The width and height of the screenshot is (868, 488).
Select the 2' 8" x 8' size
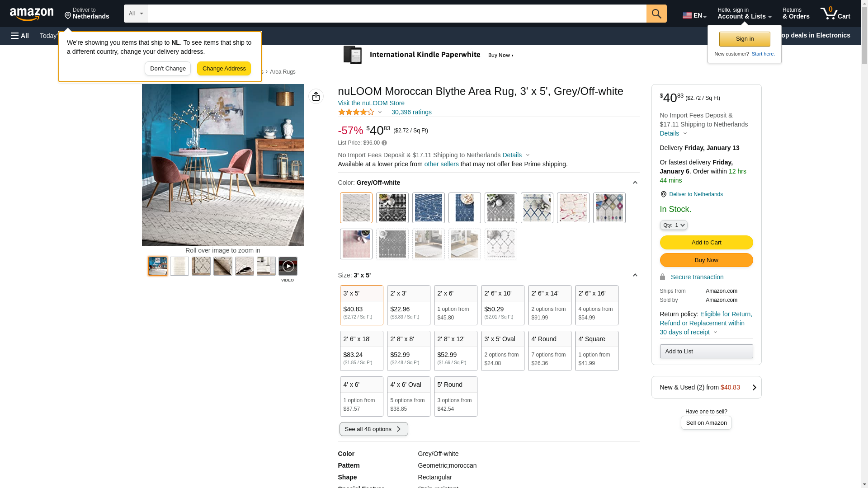click(x=408, y=351)
